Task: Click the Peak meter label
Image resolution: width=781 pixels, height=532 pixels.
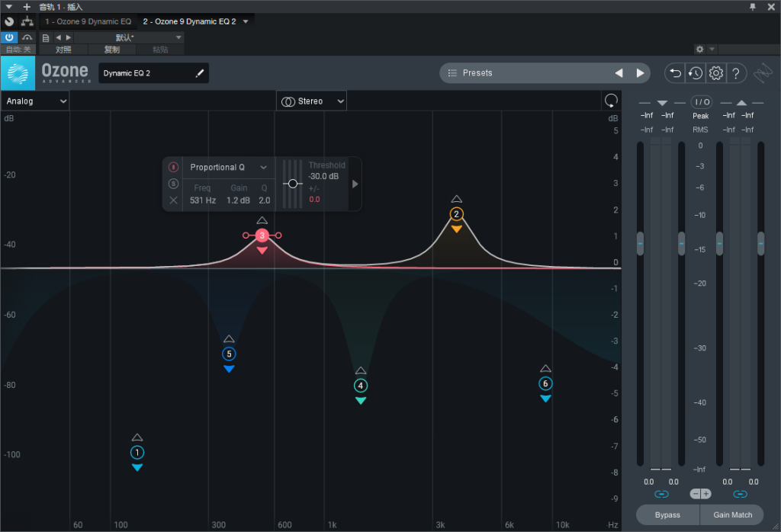Action: tap(700, 115)
